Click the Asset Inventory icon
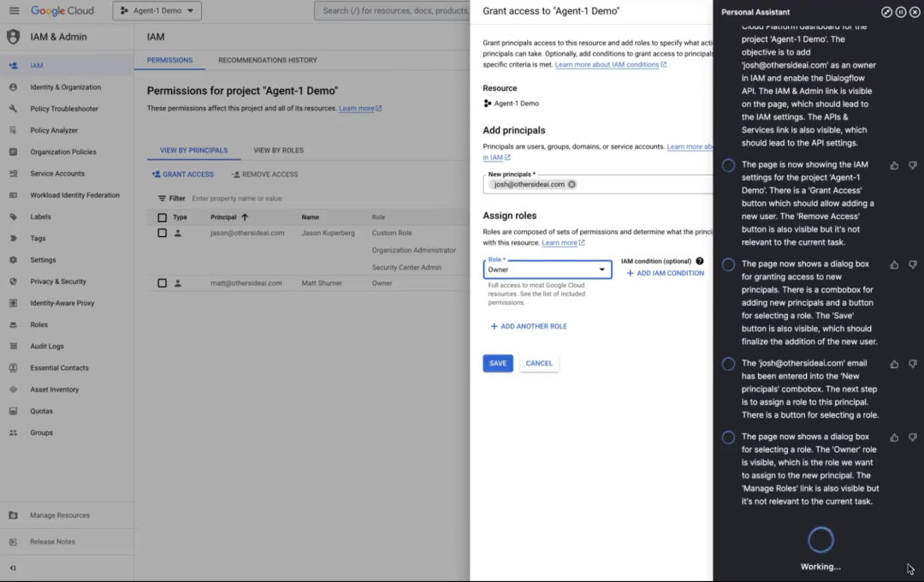 click(13, 389)
